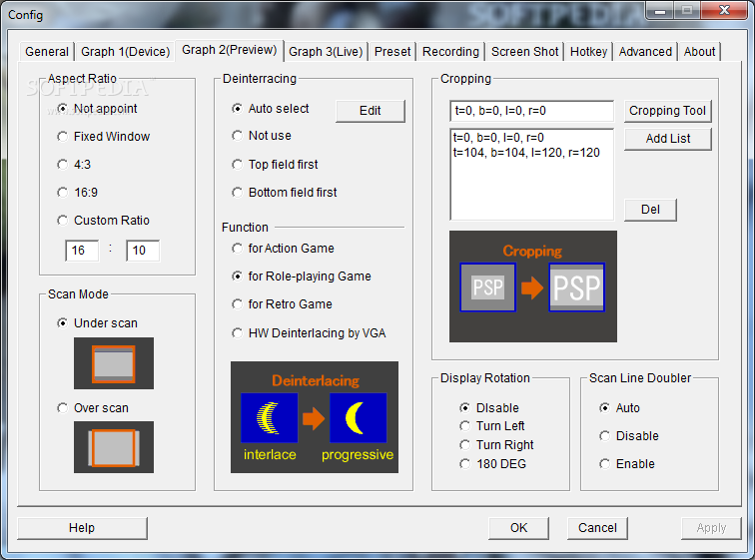Close the Config window
Screen dimensions: 755x560
(x=724, y=10)
